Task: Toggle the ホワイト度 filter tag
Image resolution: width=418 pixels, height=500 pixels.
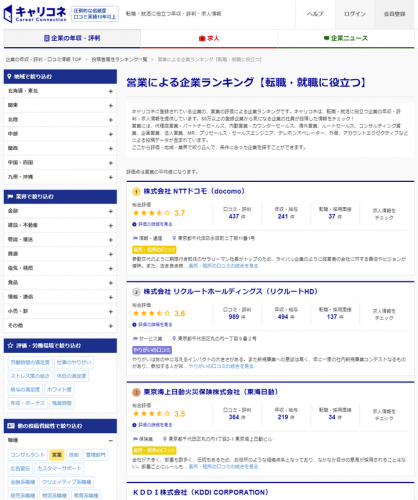Action: point(59,389)
